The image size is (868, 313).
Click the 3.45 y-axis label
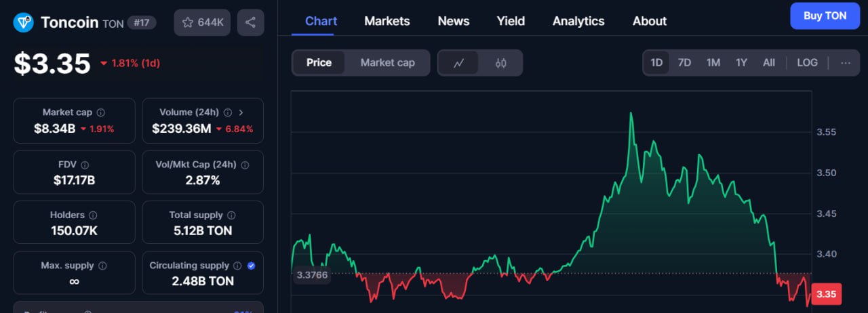(826, 213)
